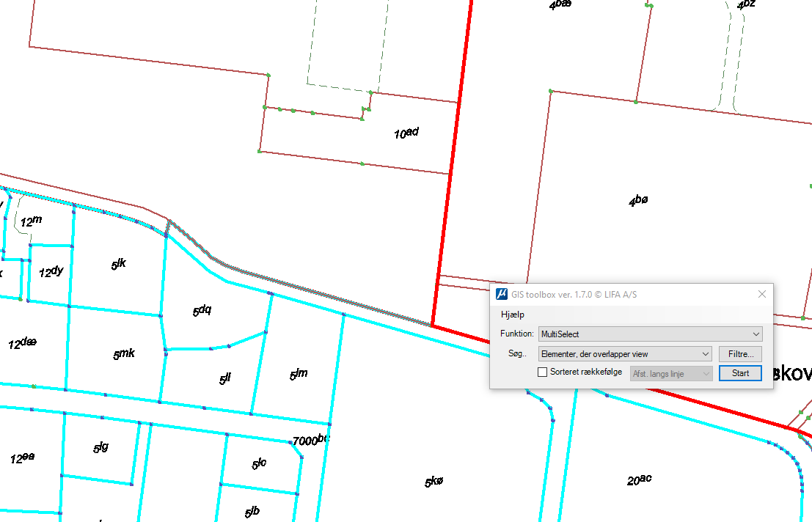Image resolution: width=812 pixels, height=522 pixels.
Task: Open the Søg dropdown with overlapper view option
Action: pos(624,354)
